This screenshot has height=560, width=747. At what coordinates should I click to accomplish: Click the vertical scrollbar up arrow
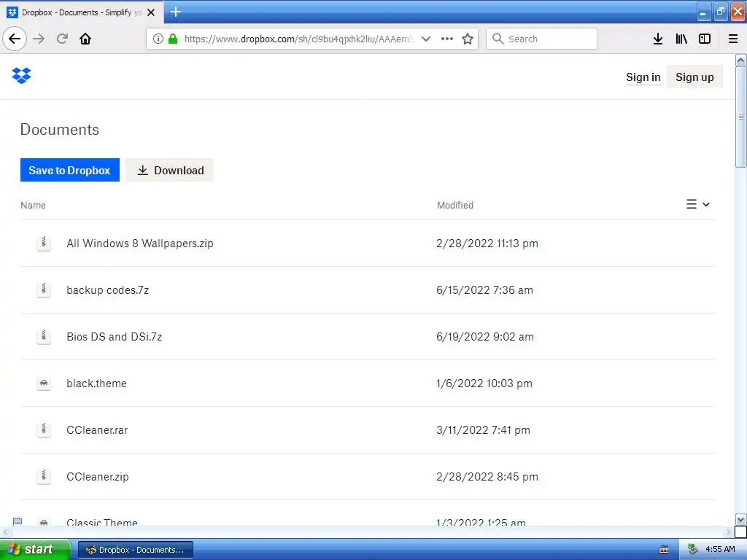point(740,60)
